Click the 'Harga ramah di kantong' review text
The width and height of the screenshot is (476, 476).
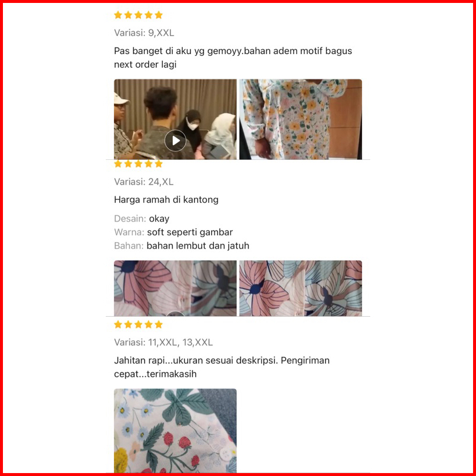click(x=166, y=200)
